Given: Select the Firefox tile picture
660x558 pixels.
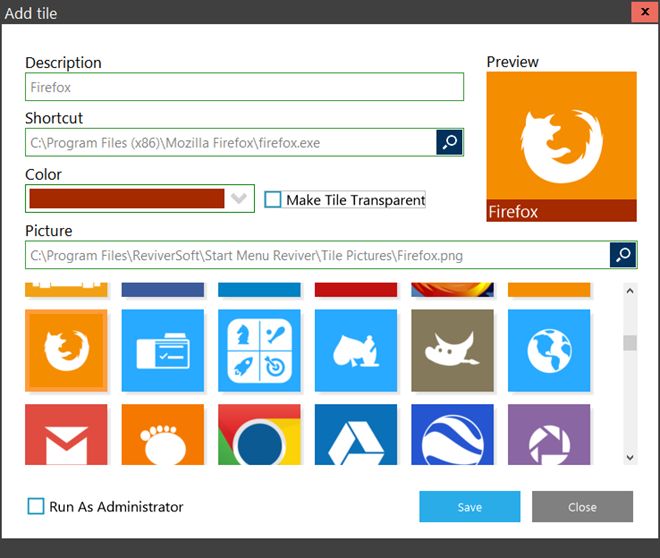Looking at the screenshot, I should point(66,351).
